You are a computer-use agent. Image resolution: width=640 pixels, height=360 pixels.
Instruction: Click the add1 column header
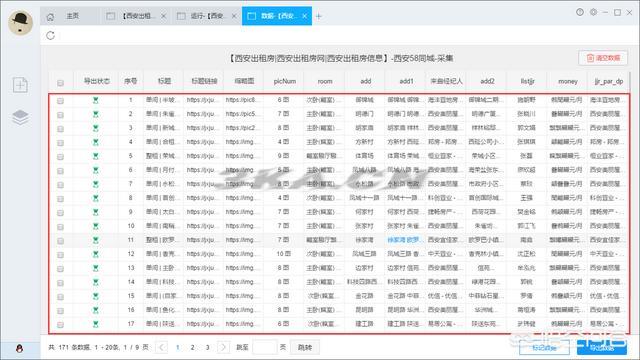click(x=406, y=81)
